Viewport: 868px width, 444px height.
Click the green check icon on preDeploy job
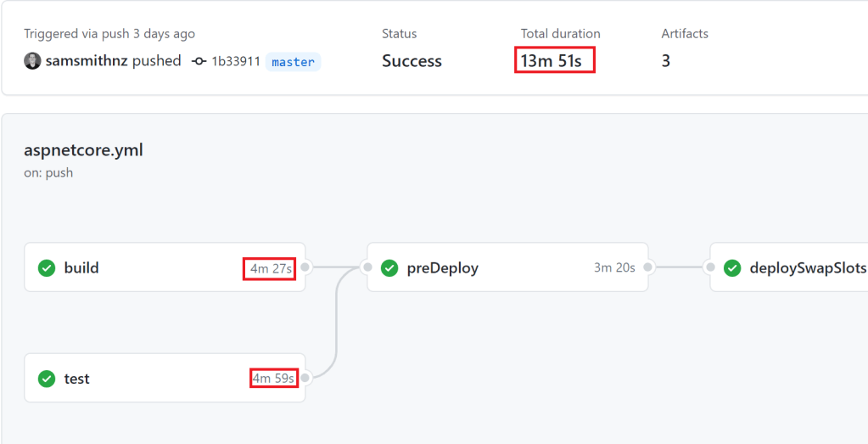389,268
